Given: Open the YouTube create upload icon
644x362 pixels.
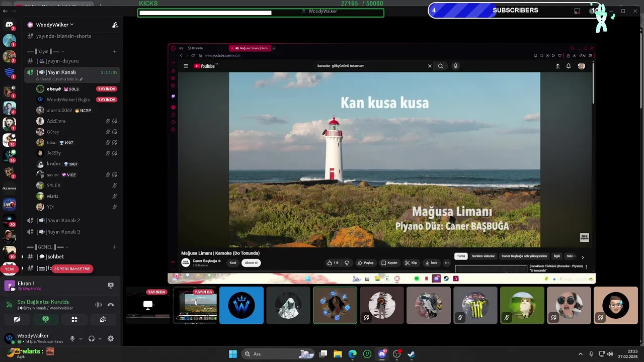Looking at the screenshot, I should 557,66.
